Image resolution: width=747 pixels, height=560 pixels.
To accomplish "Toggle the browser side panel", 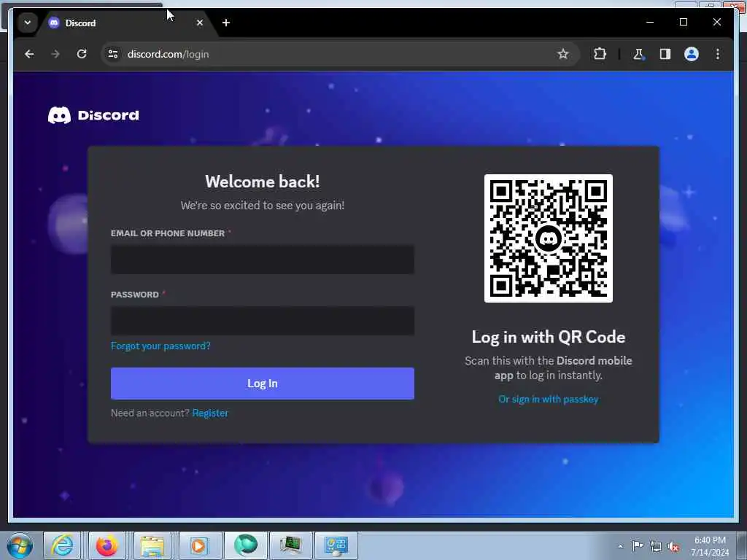I will [x=665, y=54].
